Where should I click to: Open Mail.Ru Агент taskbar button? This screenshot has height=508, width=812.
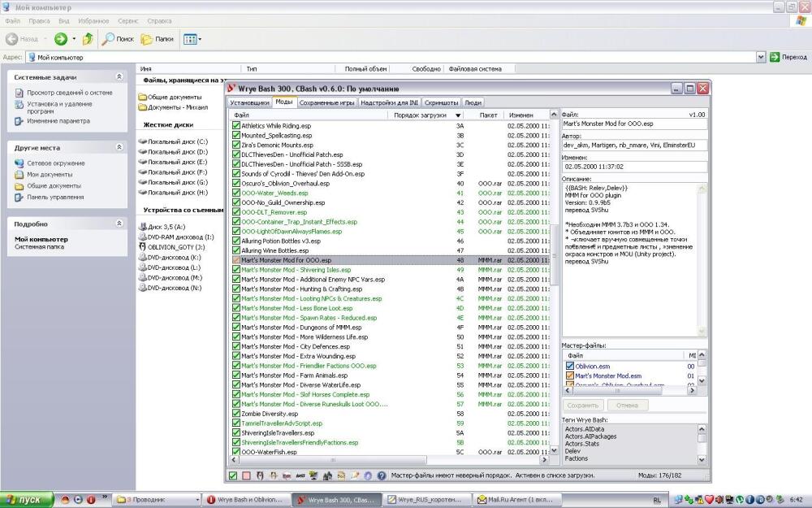pyautogui.click(x=516, y=500)
